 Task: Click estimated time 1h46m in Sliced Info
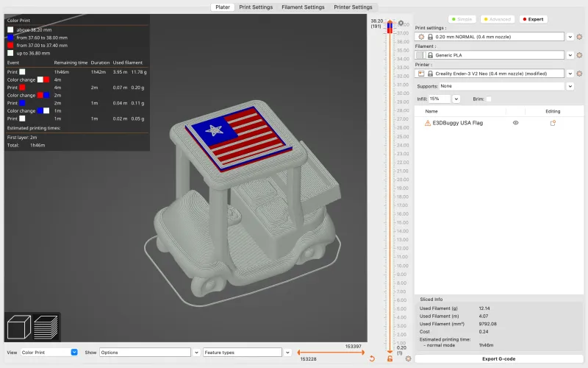click(x=486, y=345)
